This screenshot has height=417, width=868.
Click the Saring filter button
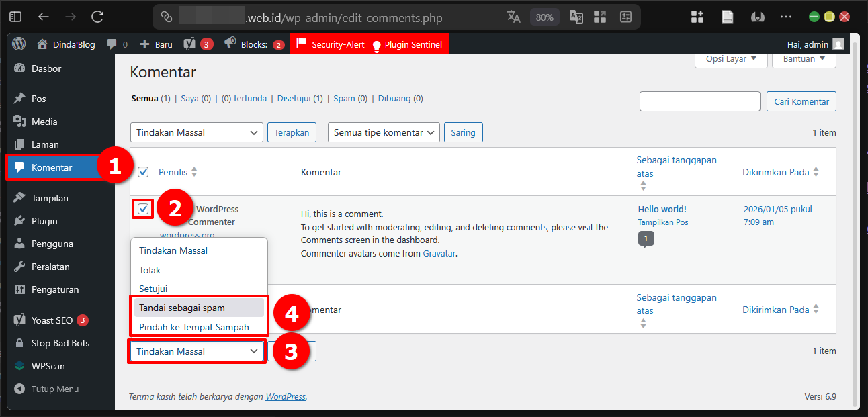tap(463, 132)
